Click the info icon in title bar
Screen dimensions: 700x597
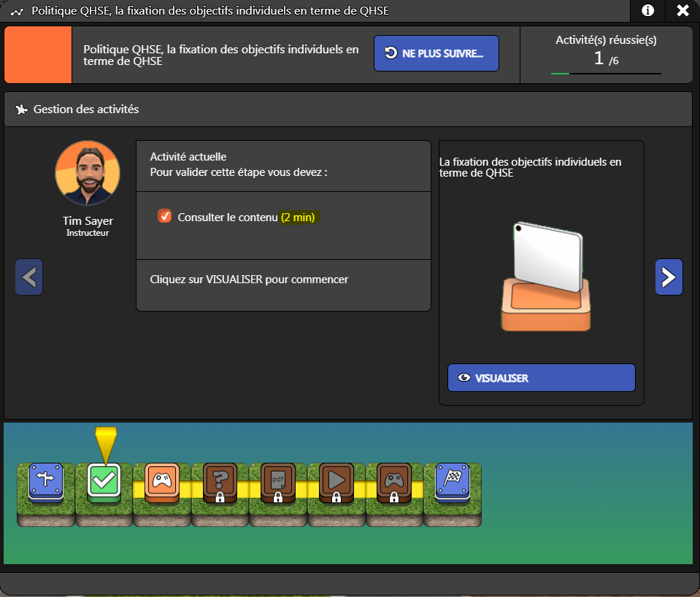tap(647, 10)
